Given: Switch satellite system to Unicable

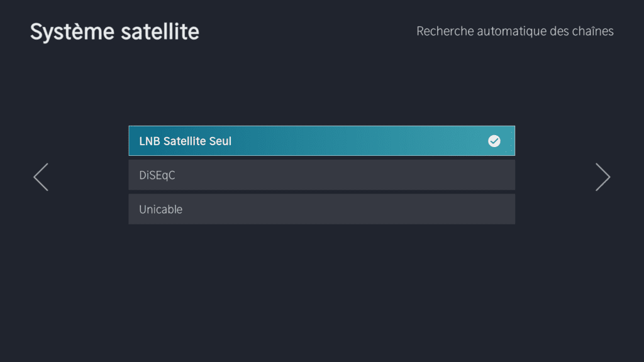Looking at the screenshot, I should pos(321,209).
